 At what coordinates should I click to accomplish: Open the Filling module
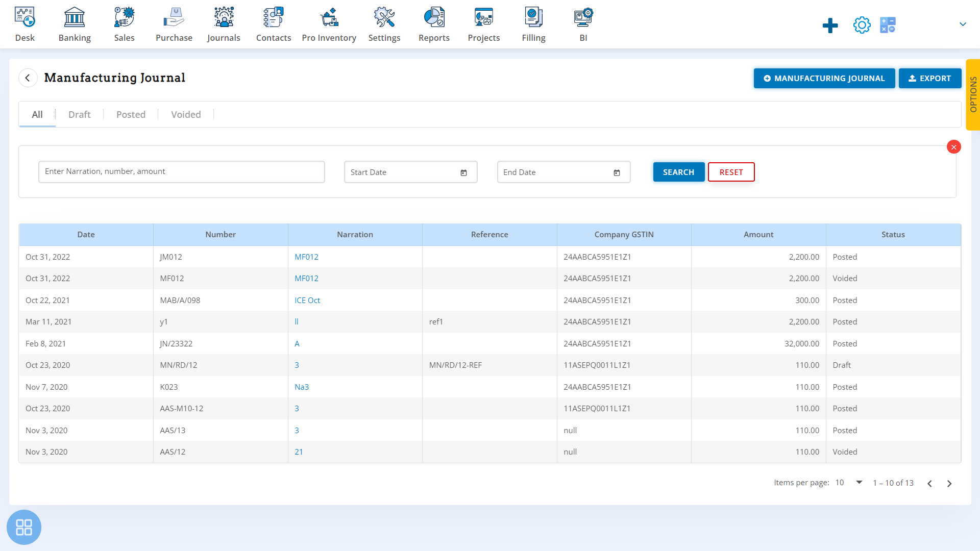coord(533,24)
